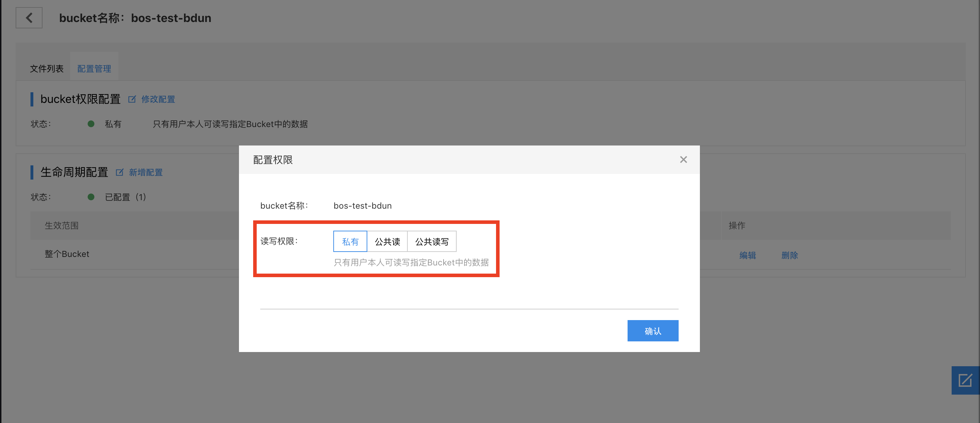Select the 公共读 permission option
Image resolution: width=980 pixels, height=423 pixels.
[x=387, y=241]
